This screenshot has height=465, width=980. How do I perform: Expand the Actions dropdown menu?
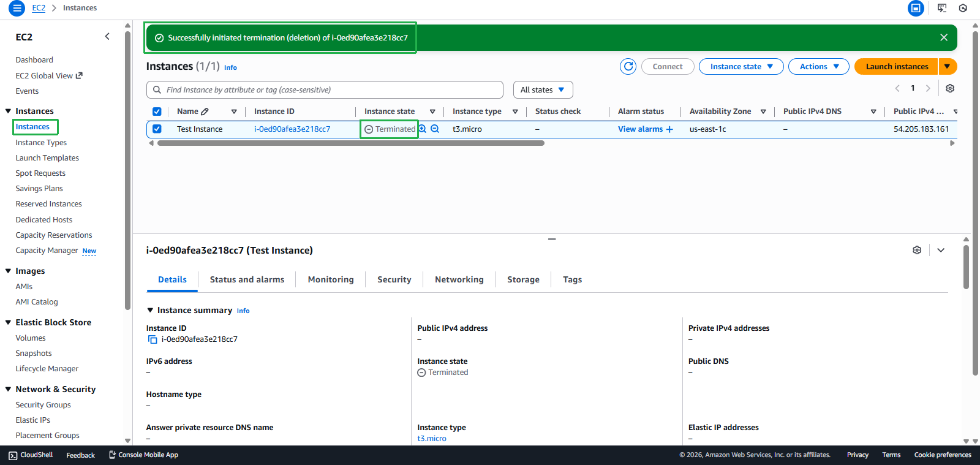(818, 66)
